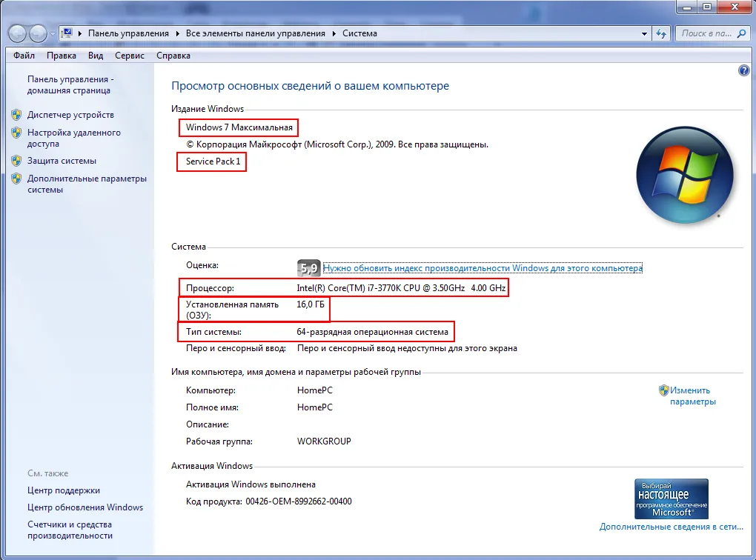This screenshot has height=560, width=756.
Task: Click the computer icon in address bar
Action: [67, 33]
